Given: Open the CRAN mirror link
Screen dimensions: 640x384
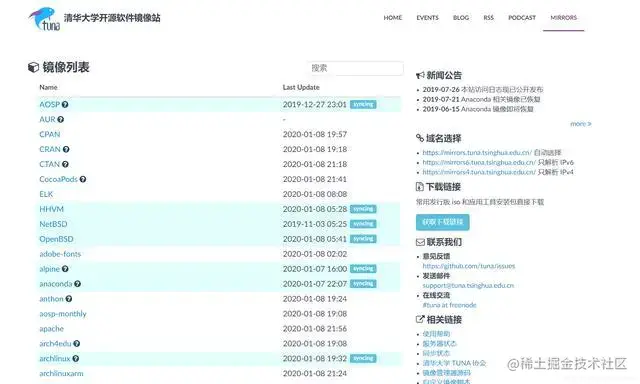Looking at the screenshot, I should (x=50, y=149).
